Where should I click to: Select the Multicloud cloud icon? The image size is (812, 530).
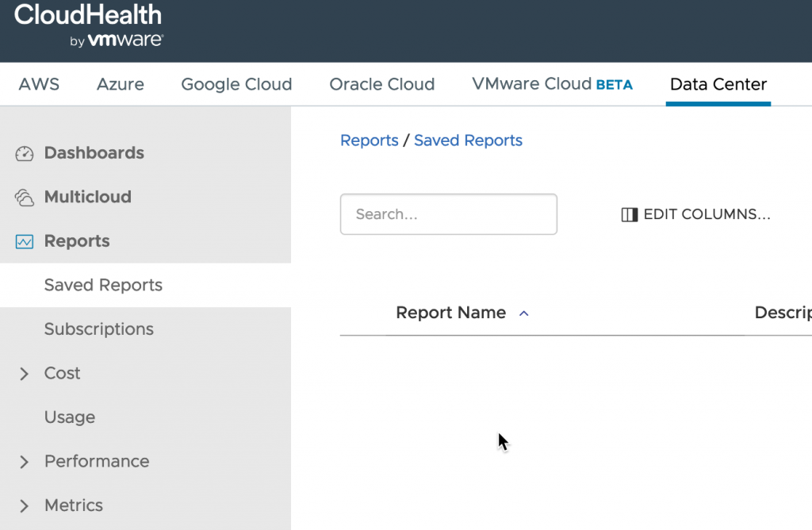pos(24,197)
